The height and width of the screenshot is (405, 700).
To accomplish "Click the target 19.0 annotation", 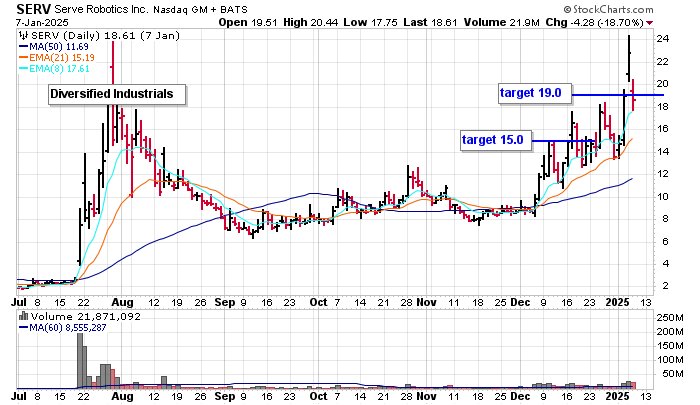I will (x=535, y=93).
